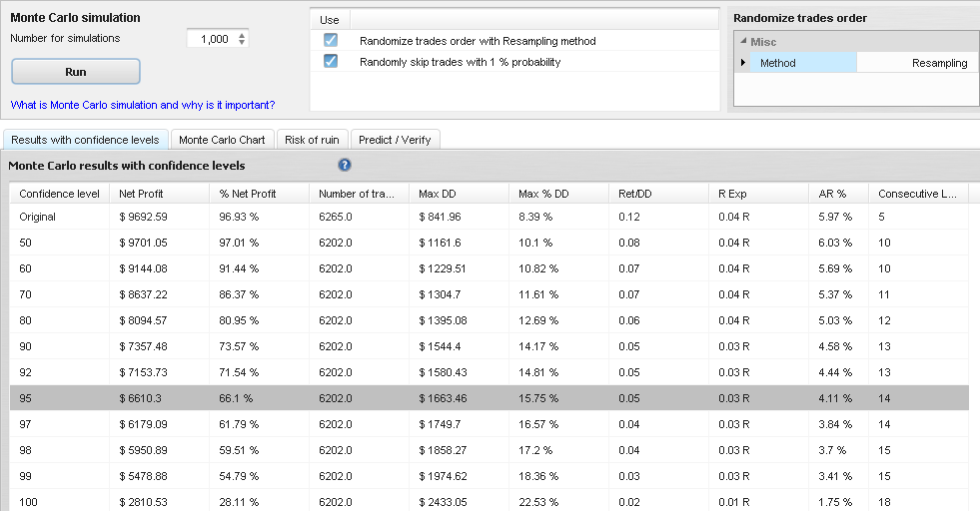Run the Monte Carlo simulation

point(76,72)
